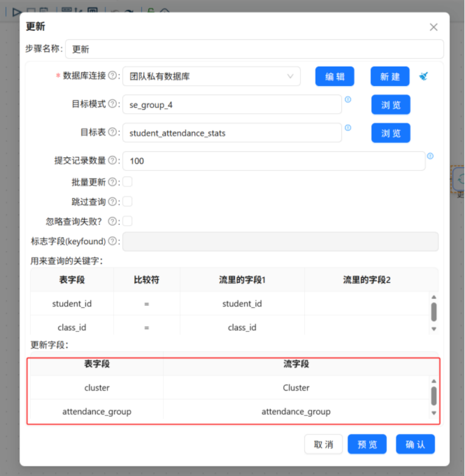Select the = comparator in student_id row

(x=147, y=304)
